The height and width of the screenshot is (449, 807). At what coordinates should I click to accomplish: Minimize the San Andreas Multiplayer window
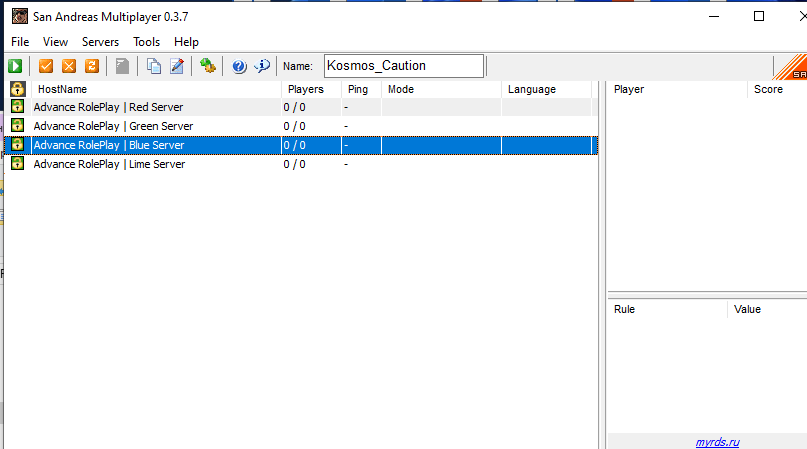[x=714, y=16]
